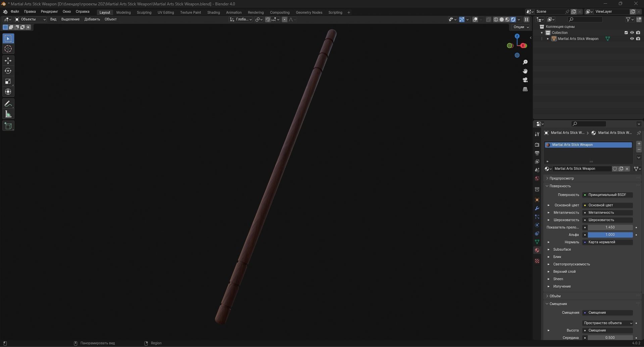Select the Annotate pencil tool
644x347 pixels.
[x=8, y=104]
